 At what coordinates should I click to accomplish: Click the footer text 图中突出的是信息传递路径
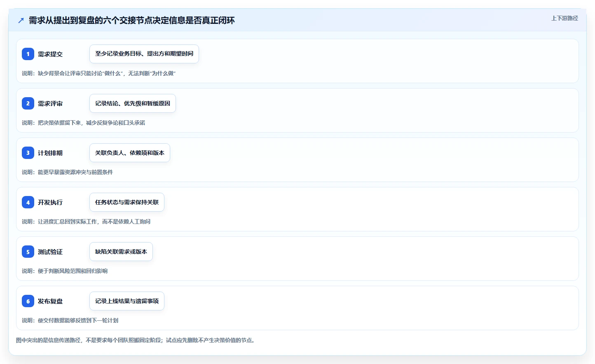(135, 340)
